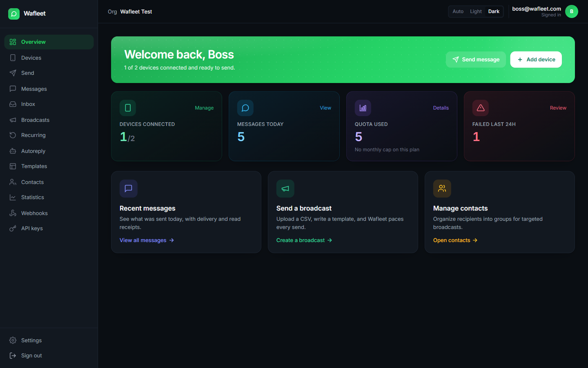The width and height of the screenshot is (588, 368).
Task: Click the Inbox tray icon in sidebar
Action: tap(13, 104)
